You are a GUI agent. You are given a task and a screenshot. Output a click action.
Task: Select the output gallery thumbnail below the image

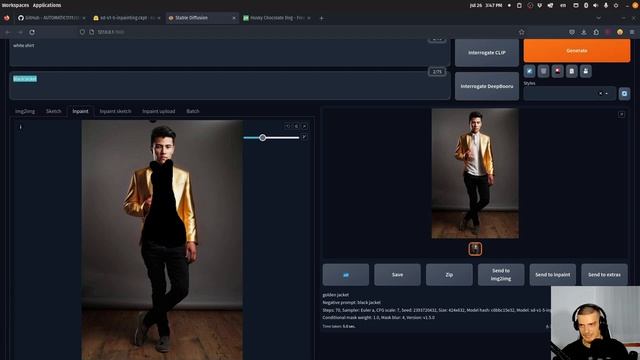tap(475, 249)
